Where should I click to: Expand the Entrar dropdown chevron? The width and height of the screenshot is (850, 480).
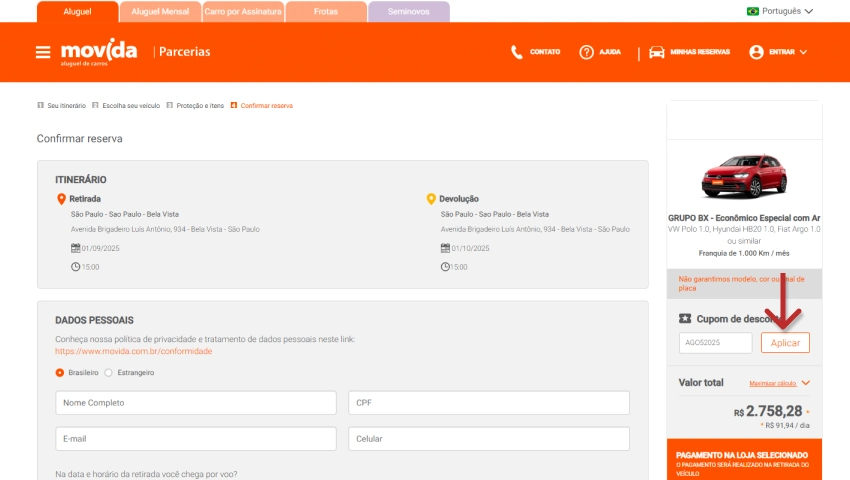(x=803, y=52)
